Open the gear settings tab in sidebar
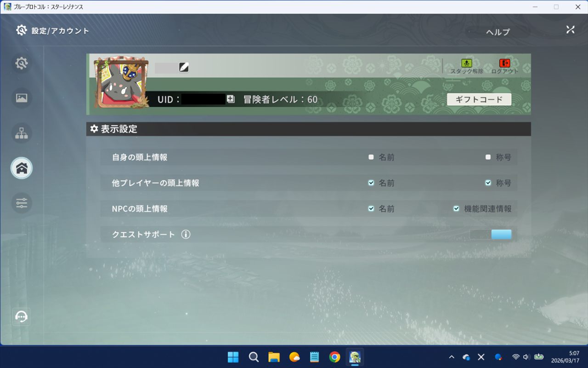This screenshot has width=588, height=368. coord(22,63)
